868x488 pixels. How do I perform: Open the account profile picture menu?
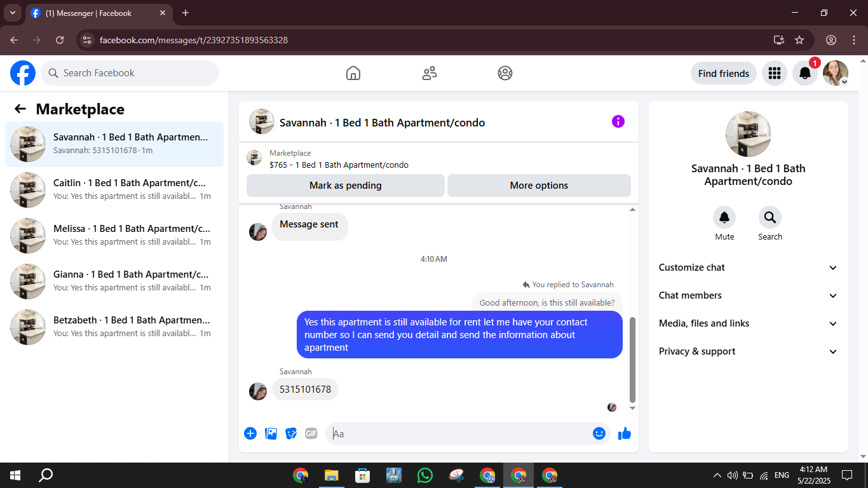click(x=836, y=73)
